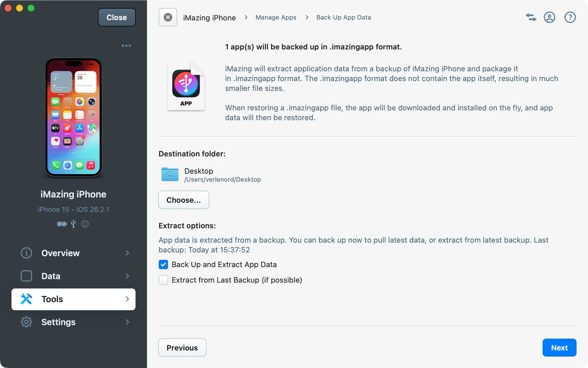Click the Settings gear icon in sidebar

[x=26, y=322]
